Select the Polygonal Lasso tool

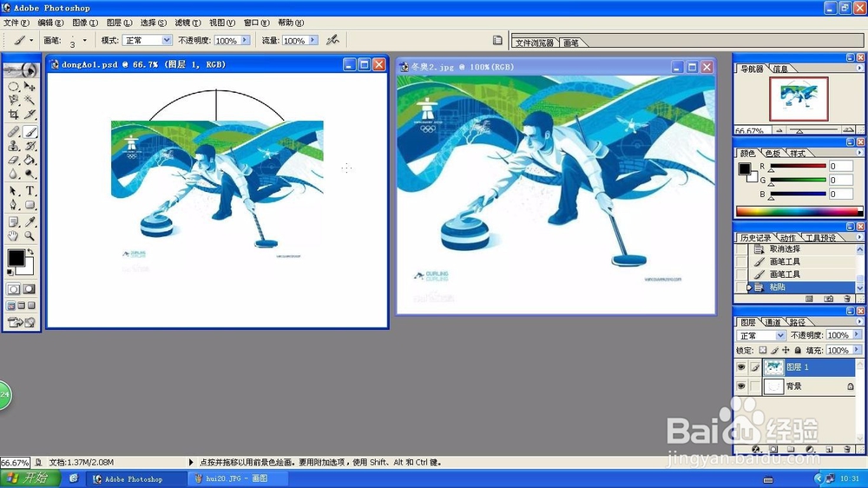coord(13,100)
